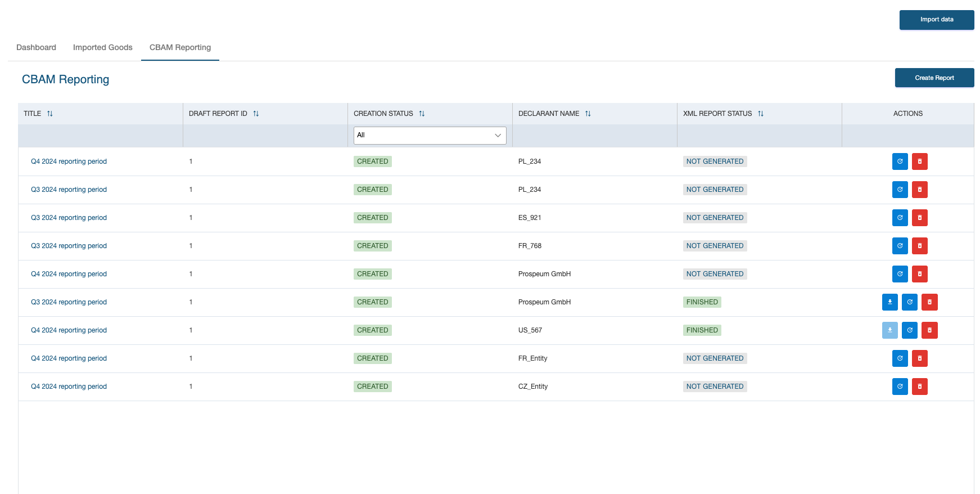This screenshot has width=980, height=494.
Task: Delete the Q4 2024 PL_234 report
Action: pos(919,161)
